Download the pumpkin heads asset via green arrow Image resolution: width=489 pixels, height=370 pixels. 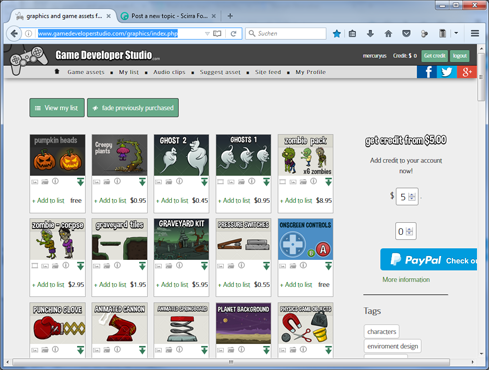[x=80, y=182]
